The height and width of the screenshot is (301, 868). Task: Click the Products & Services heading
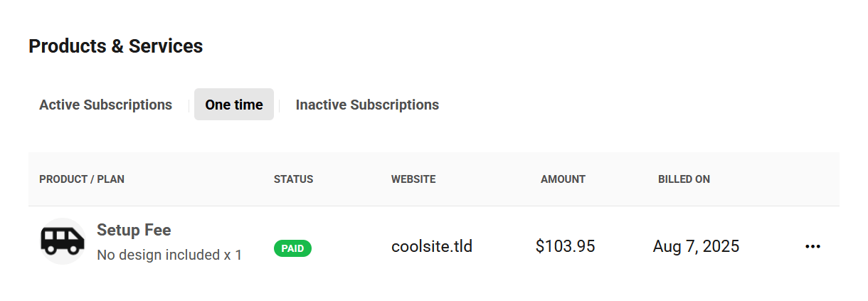[x=116, y=46]
